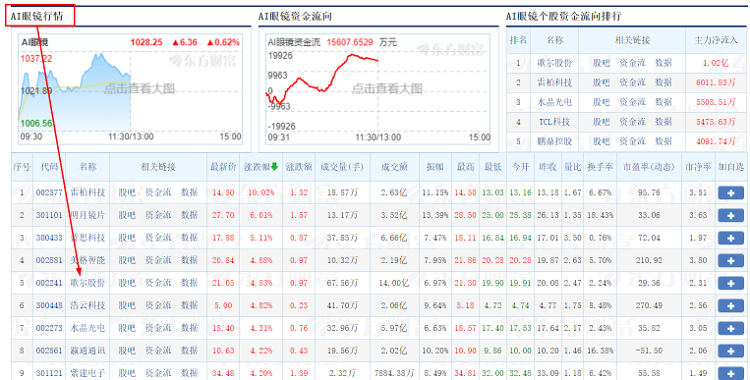The image size is (750, 380).
Task: Add 瀛通通讯 002861 to watchlist with plus button
Action: [x=730, y=351]
